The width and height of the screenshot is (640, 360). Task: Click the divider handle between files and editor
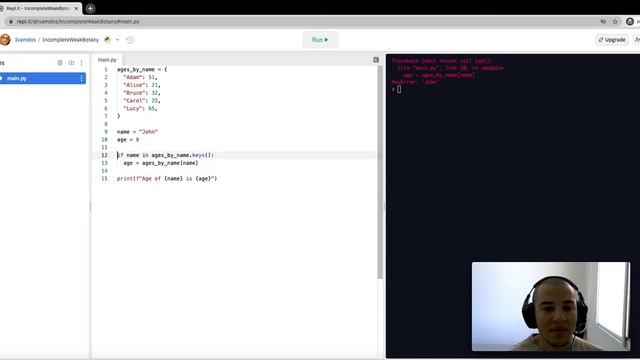(x=90, y=206)
